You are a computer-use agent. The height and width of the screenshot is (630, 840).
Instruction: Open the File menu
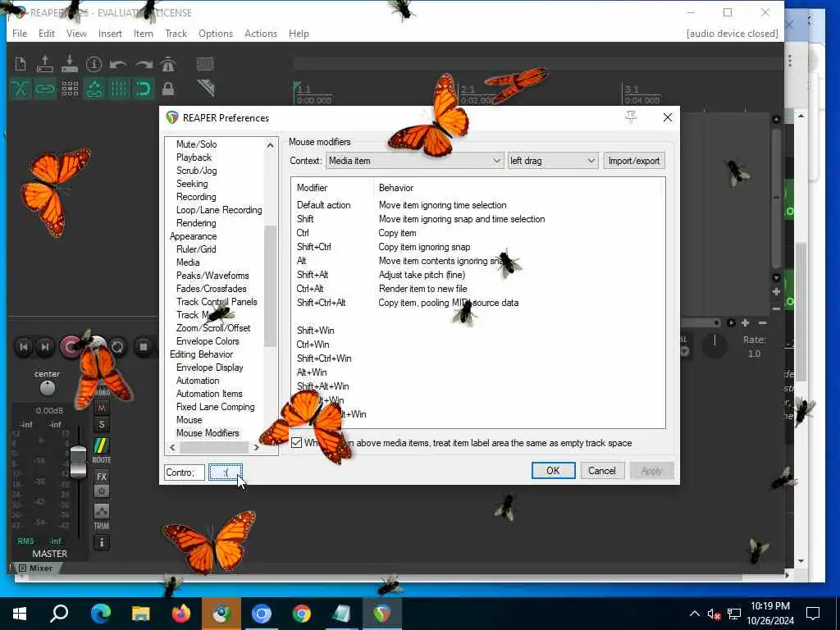coord(20,33)
